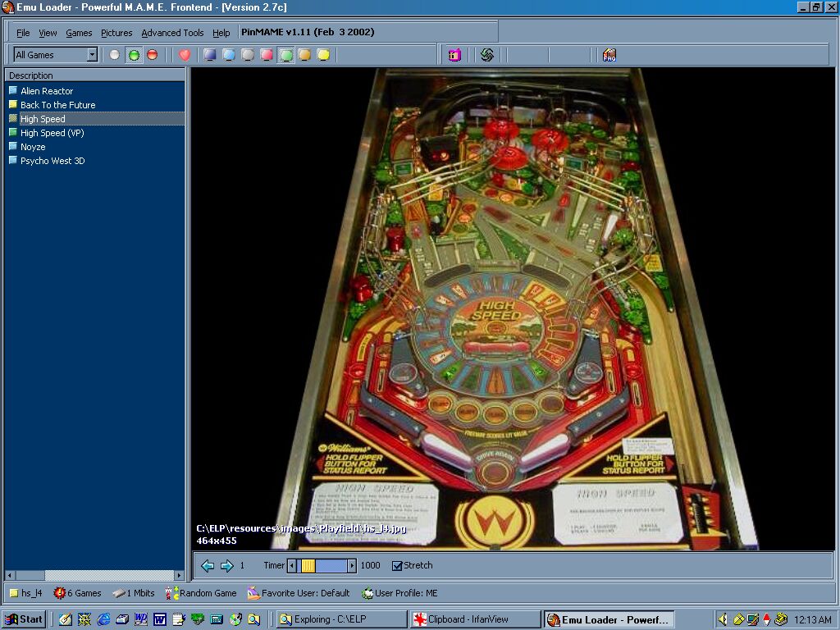Toggle the green monitor toolbar icon
The image size is (840, 630).
coord(286,55)
